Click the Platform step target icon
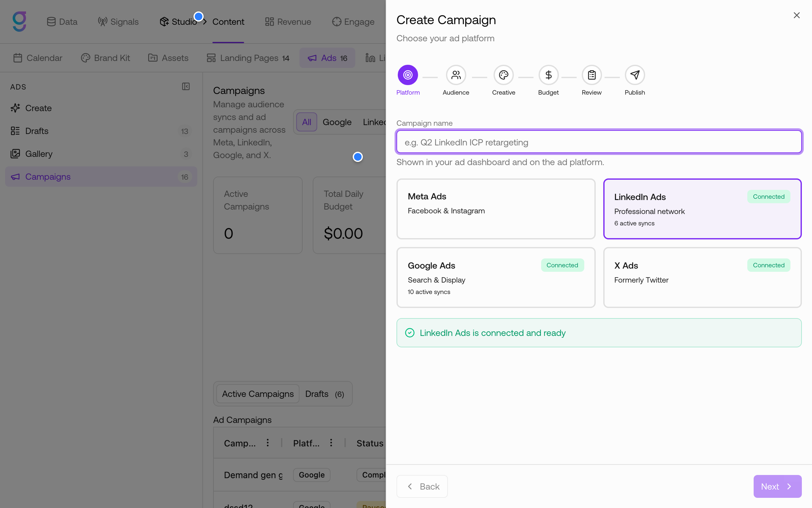Viewport: 812px width, 508px height. point(408,75)
